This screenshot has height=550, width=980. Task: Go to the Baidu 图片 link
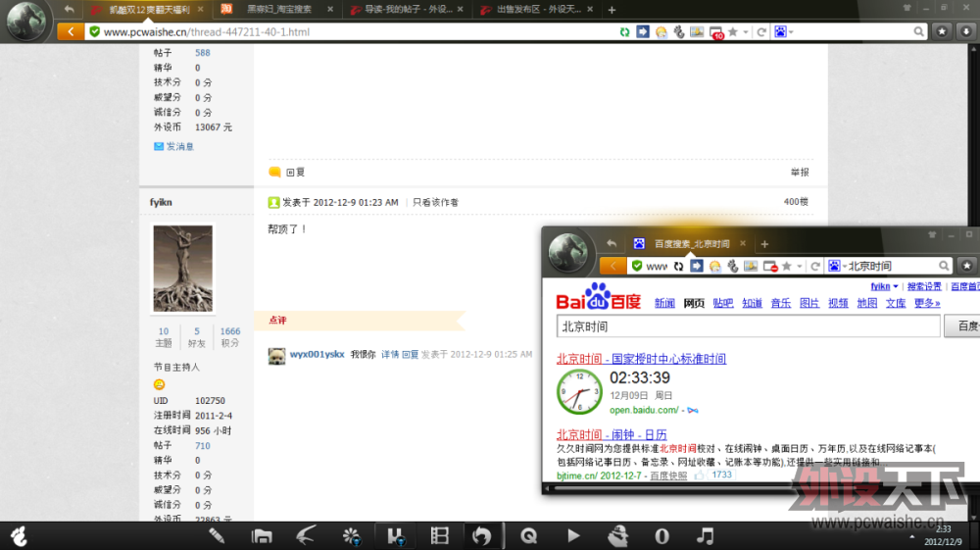coord(809,303)
